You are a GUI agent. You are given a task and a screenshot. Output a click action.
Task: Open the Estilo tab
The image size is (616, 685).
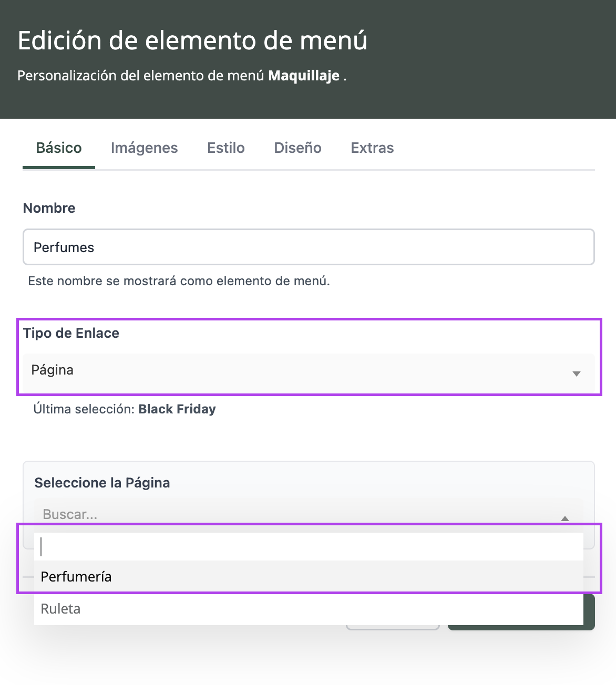[x=226, y=148]
